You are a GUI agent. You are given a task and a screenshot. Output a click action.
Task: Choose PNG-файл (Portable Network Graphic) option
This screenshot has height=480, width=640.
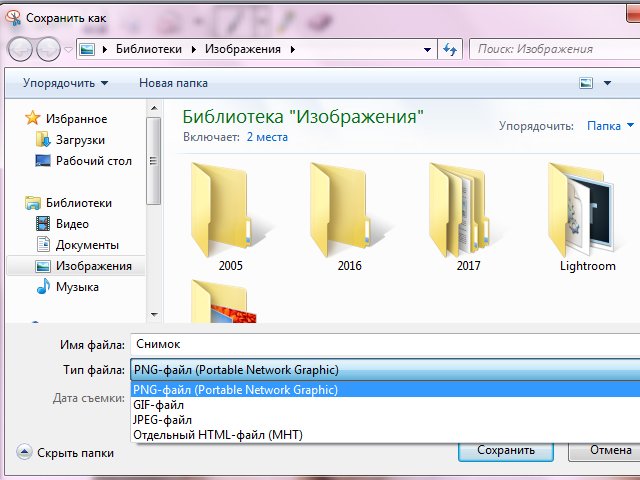385,390
